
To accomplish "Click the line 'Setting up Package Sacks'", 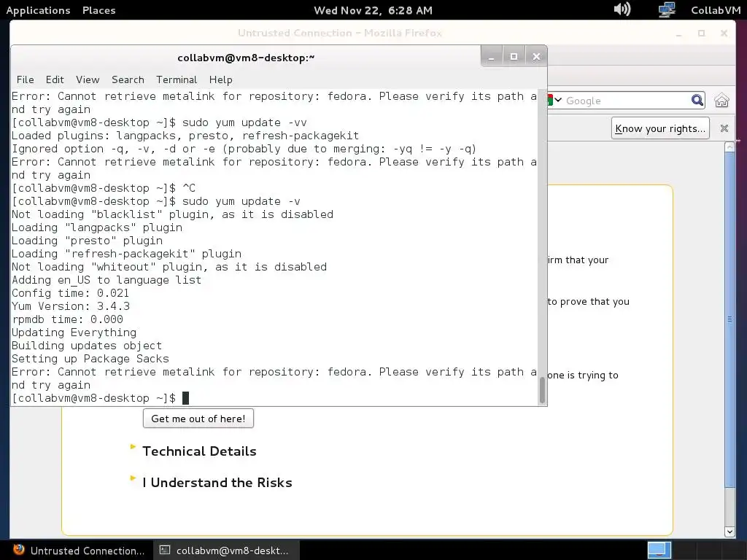I will (x=90, y=359).
